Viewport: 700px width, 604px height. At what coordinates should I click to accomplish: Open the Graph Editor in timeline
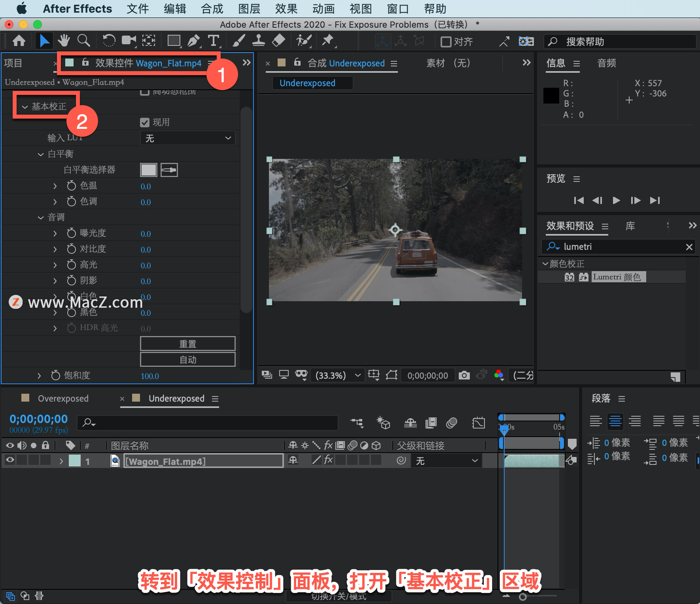(x=479, y=423)
